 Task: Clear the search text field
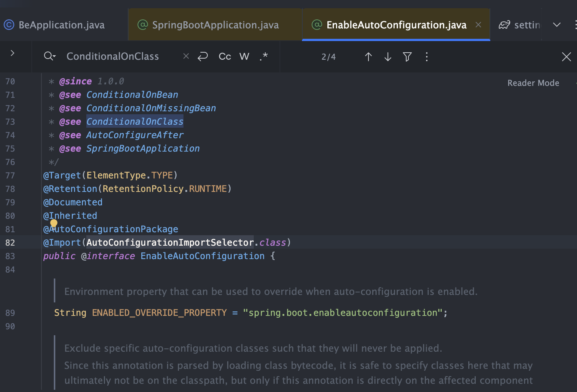pyautogui.click(x=186, y=56)
